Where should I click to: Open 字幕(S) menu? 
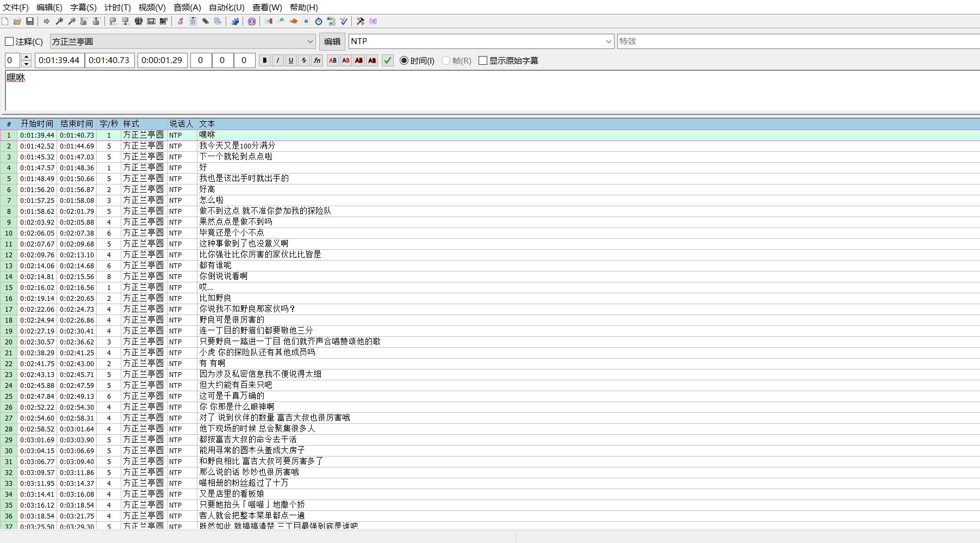point(83,7)
